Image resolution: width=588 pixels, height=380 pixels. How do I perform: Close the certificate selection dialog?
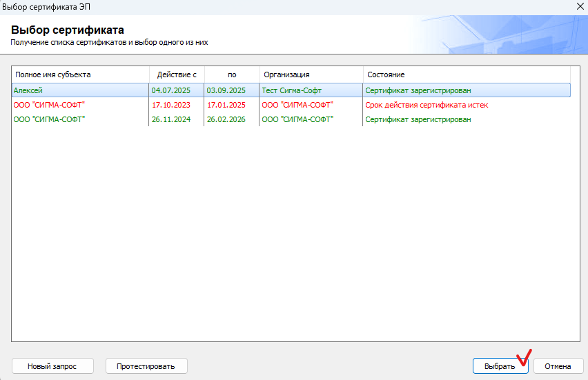tap(580, 6)
